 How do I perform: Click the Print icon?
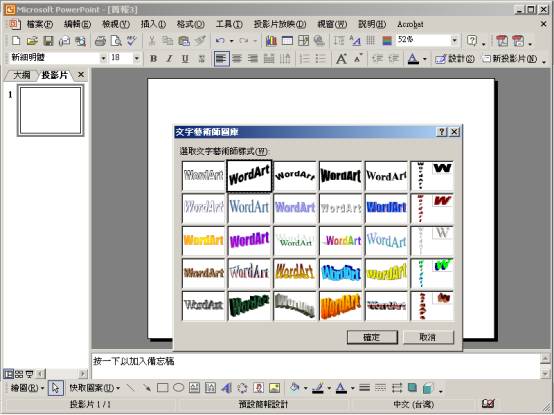pyautogui.click(x=100, y=41)
